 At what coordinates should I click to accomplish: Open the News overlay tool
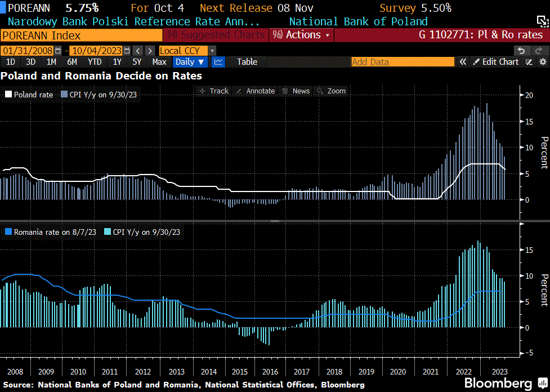point(297,91)
